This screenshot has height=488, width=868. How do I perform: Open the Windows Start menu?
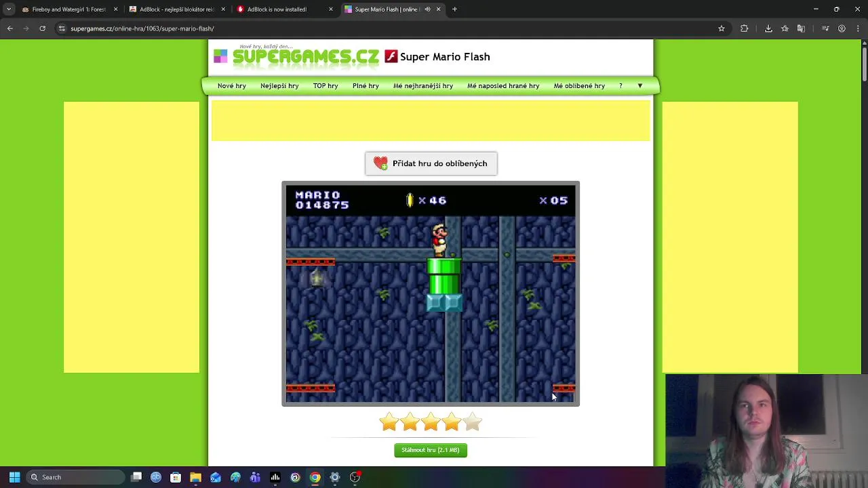point(14,477)
